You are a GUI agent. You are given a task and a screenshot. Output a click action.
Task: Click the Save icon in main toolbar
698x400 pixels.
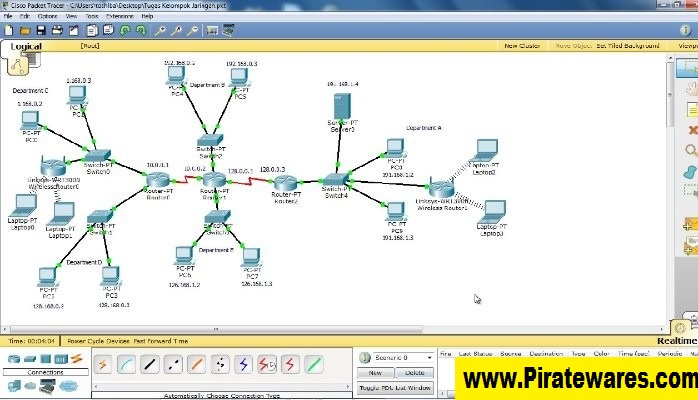pos(40,30)
